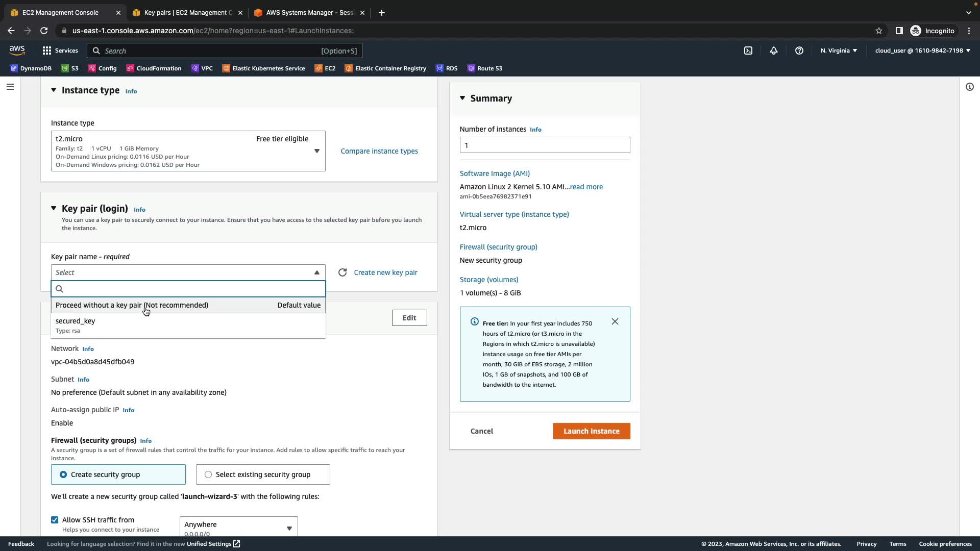Click the Number of instances field
This screenshot has height=551, width=980.
tap(544, 145)
